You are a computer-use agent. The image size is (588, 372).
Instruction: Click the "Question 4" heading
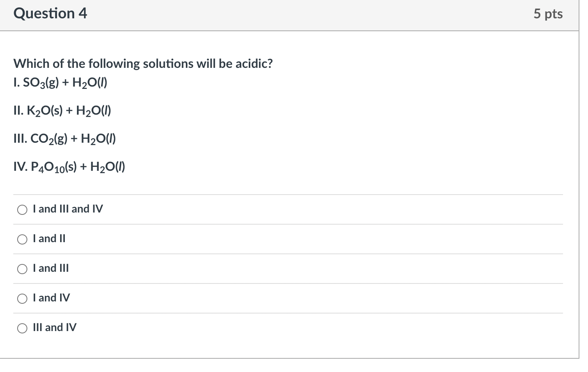[50, 14]
